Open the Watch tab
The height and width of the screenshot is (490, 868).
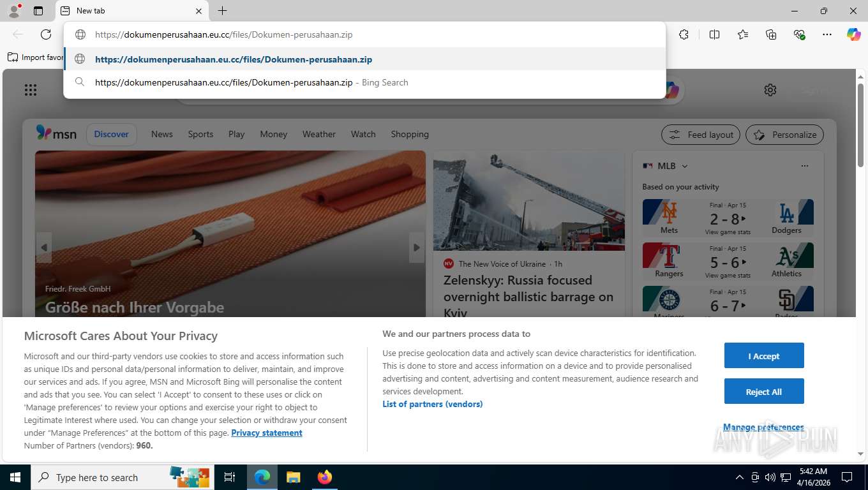pos(363,134)
